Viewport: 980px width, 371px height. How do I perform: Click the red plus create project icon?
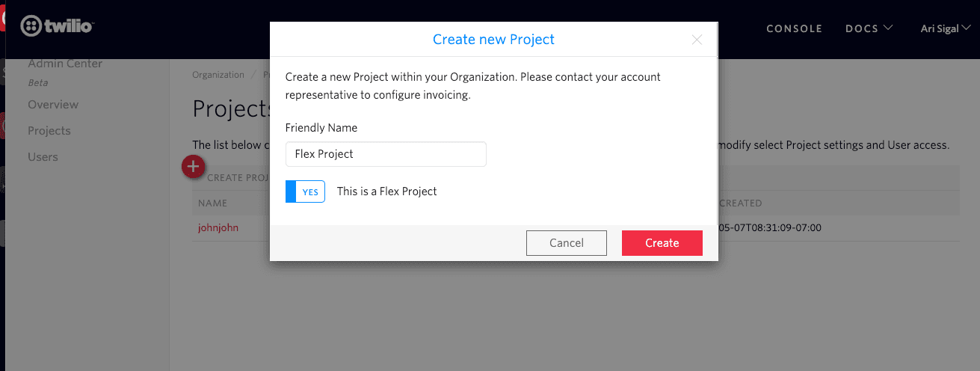pyautogui.click(x=193, y=167)
